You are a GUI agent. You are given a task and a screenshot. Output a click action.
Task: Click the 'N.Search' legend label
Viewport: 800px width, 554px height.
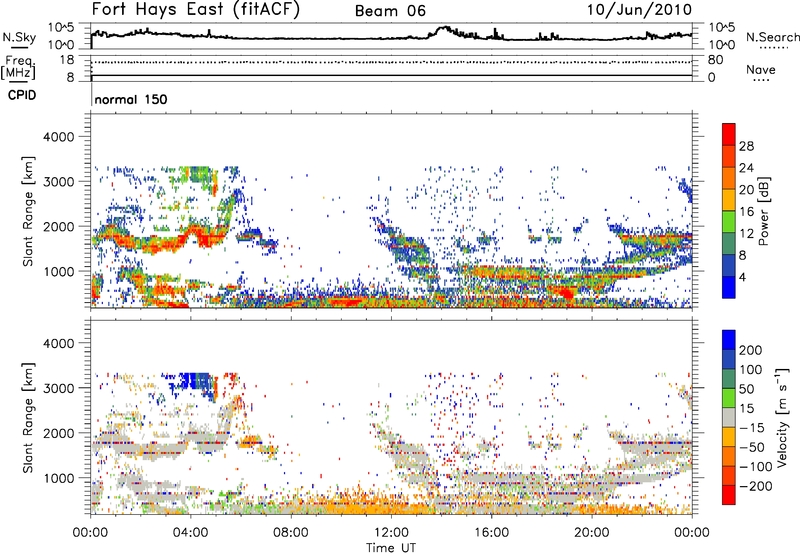click(x=772, y=37)
